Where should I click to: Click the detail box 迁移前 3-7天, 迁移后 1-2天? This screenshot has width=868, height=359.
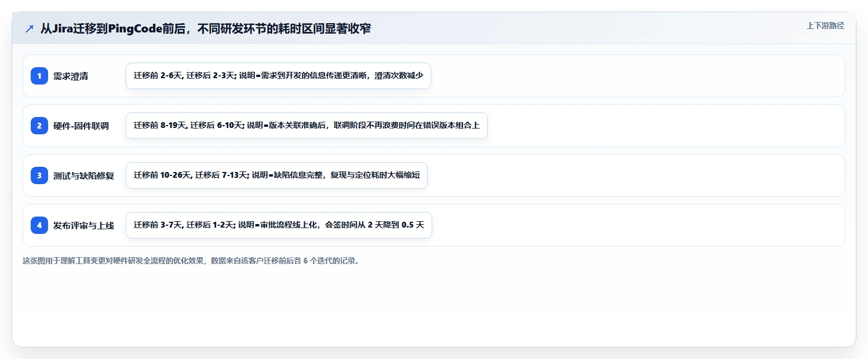[x=279, y=225]
